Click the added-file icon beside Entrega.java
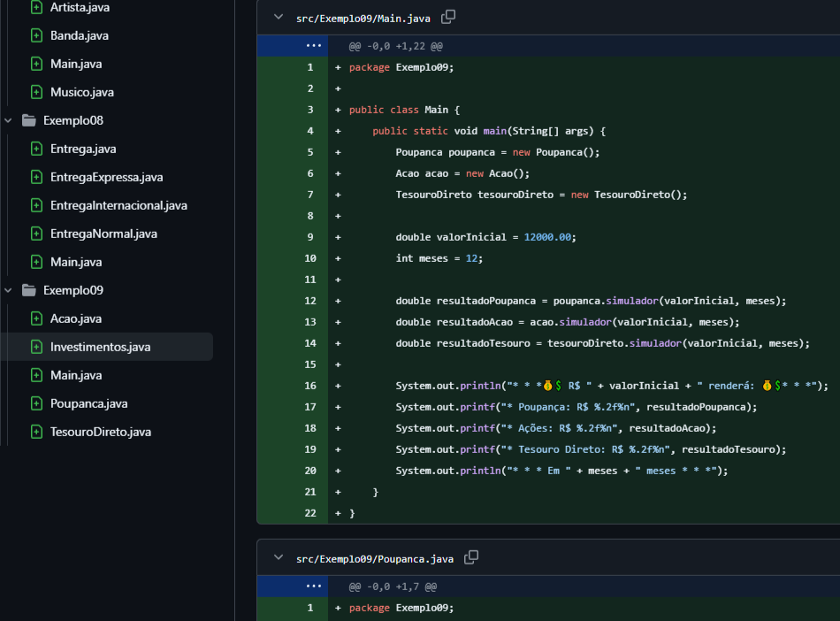This screenshot has width=840, height=621. (36, 149)
